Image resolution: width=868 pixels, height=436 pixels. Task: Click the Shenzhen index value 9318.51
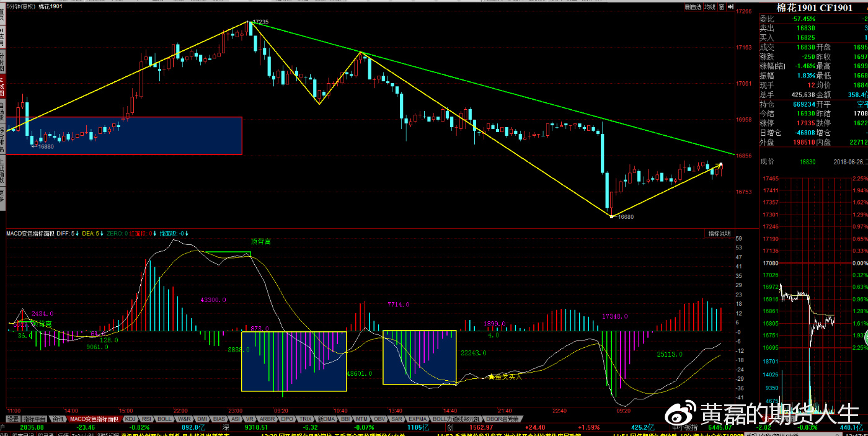(256, 427)
